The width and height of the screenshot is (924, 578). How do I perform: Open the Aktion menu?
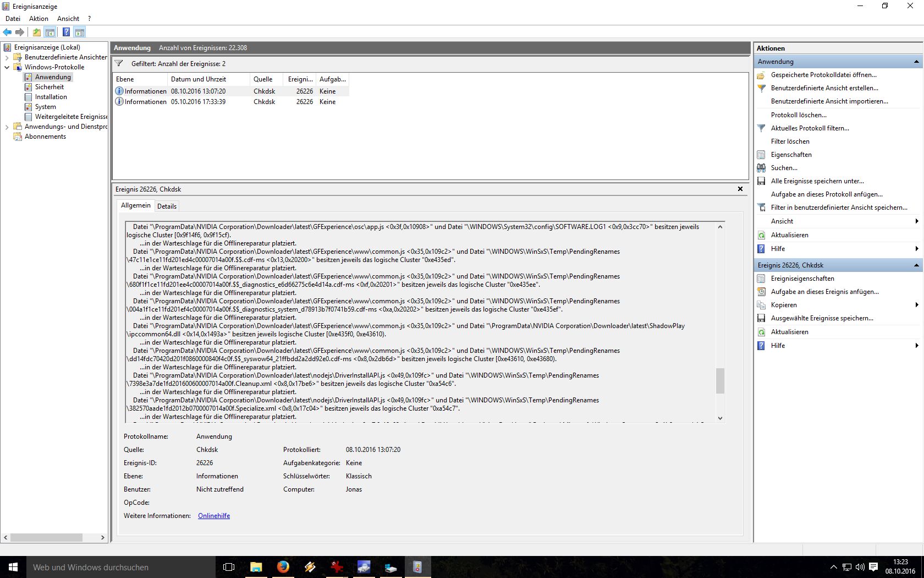[x=38, y=19]
